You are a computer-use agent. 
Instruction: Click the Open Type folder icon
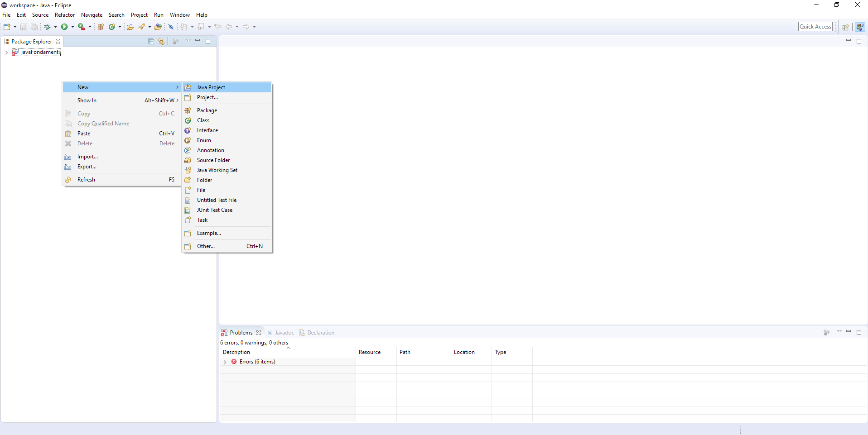(130, 27)
